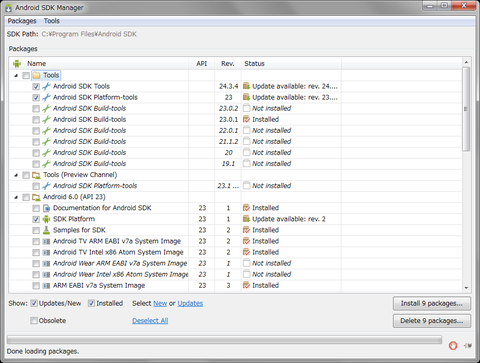Click the wrench icon for Build-tools rev 20
Viewport: 480px width, 363px height.
click(46, 153)
